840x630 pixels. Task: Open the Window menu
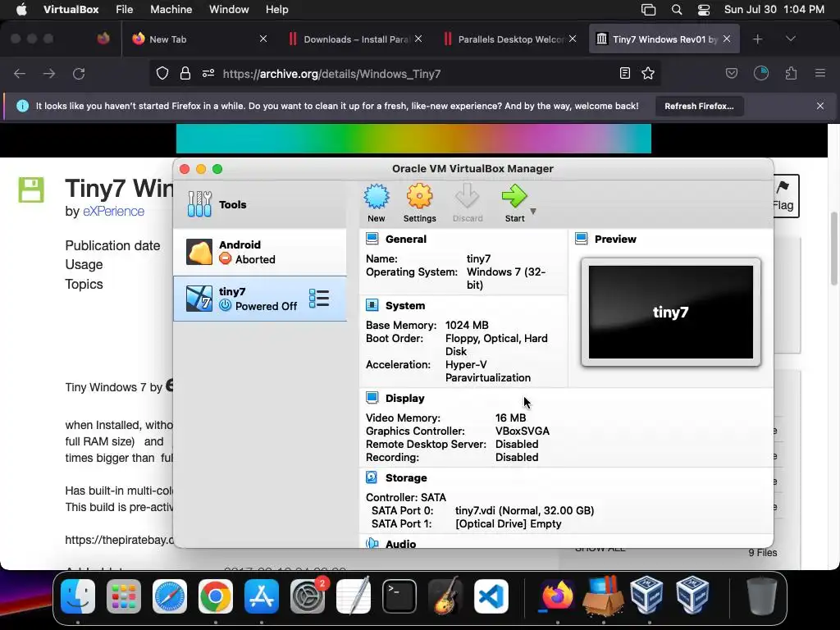[x=229, y=9]
